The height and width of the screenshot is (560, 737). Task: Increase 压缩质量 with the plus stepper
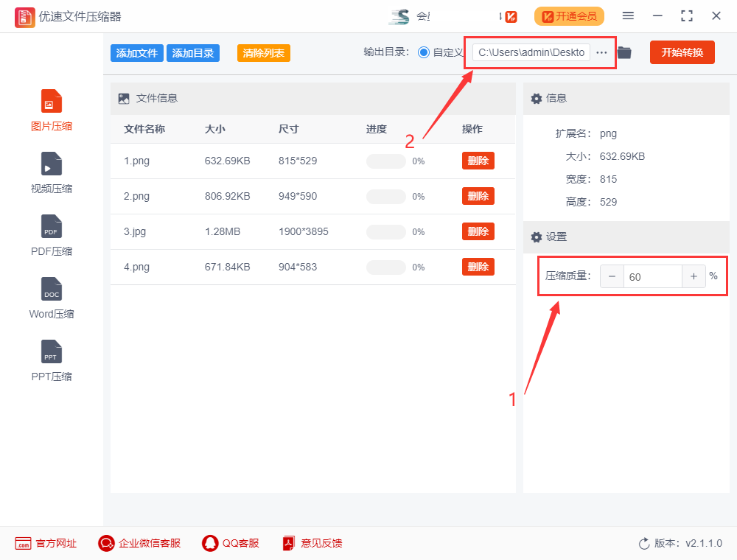(694, 276)
